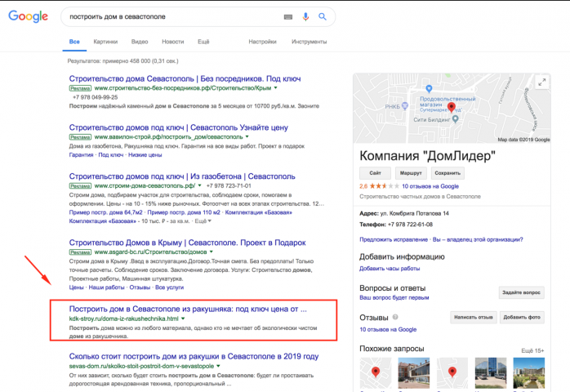The height and width of the screenshot is (392, 570).
Task: Open Инструменты menu
Action: click(309, 42)
